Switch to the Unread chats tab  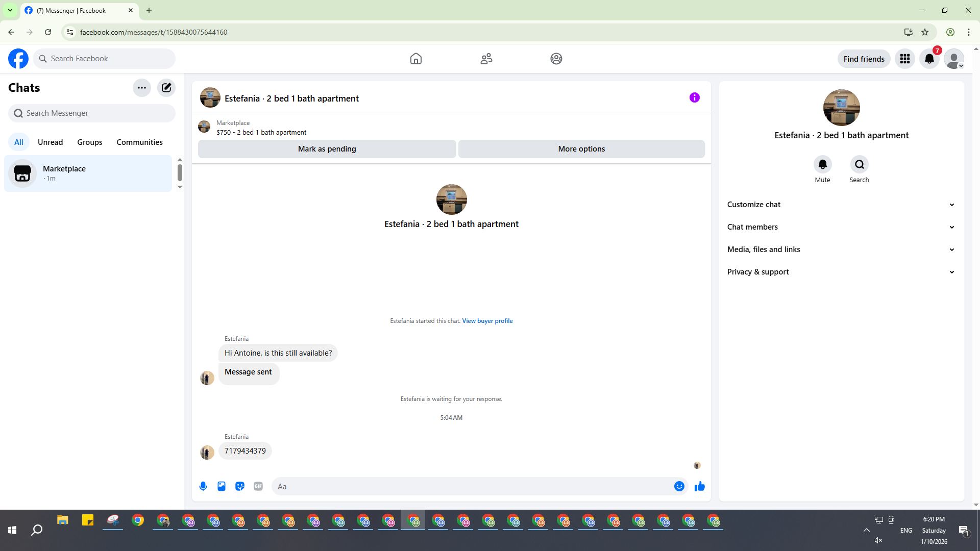[x=50, y=142]
